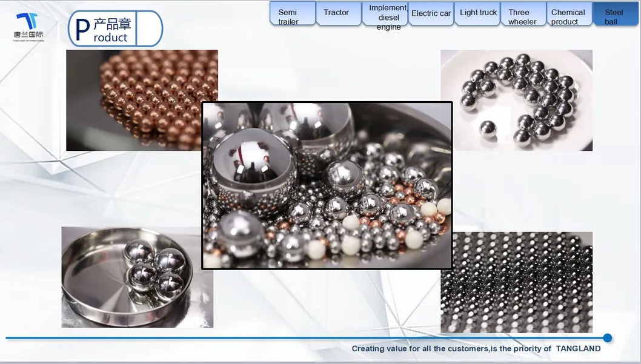Click the "Creating value for all the customers" footer text

coord(476,349)
